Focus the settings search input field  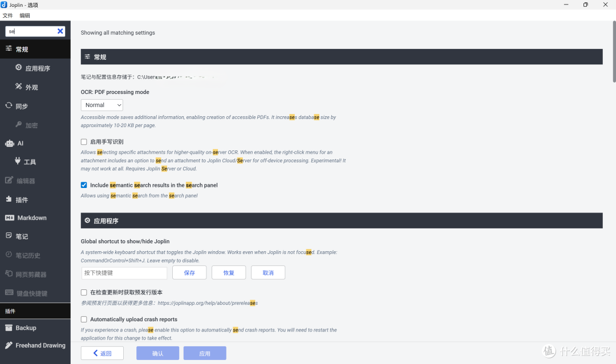point(31,31)
